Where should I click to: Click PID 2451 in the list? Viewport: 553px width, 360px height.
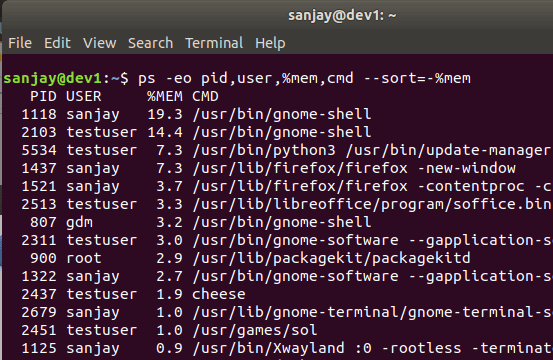[x=39, y=330]
